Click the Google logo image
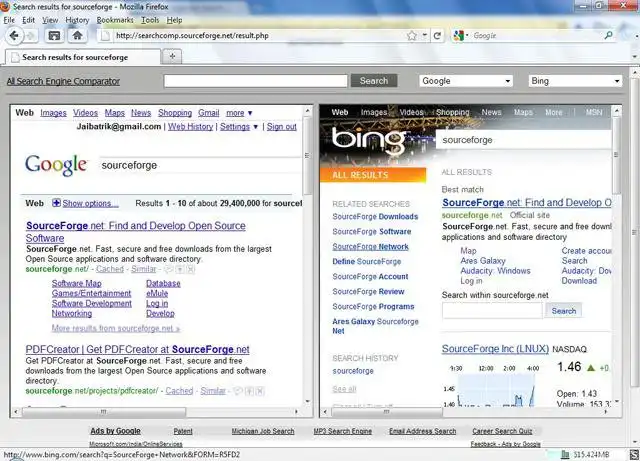Viewport: 640px width, 461px height. [x=56, y=165]
